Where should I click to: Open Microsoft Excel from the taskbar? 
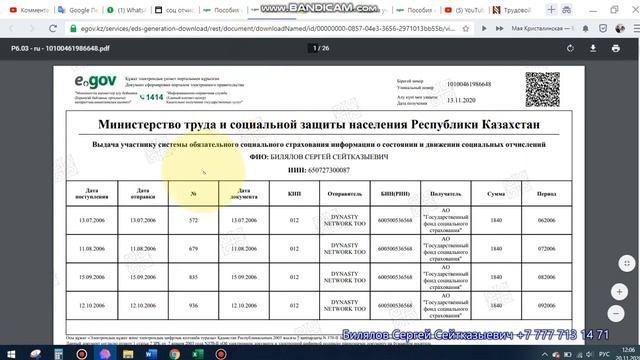point(198,354)
